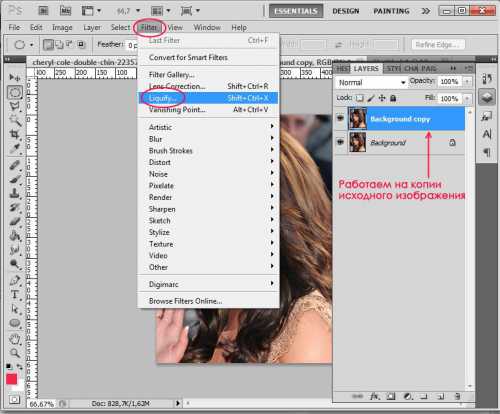Select the Eyedropper tool

pyautogui.click(x=15, y=148)
